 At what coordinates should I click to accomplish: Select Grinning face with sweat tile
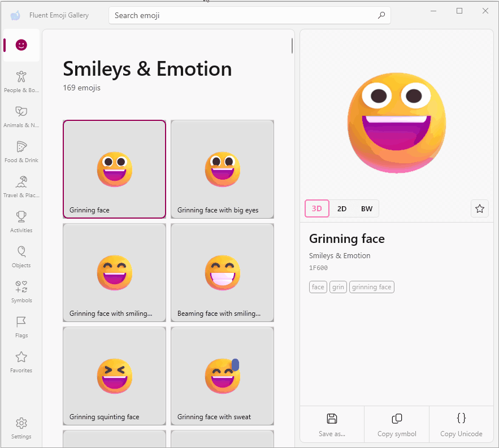(222, 376)
